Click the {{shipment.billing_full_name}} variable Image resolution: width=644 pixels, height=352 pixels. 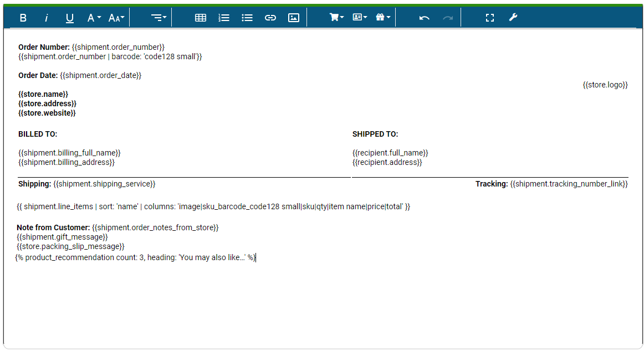point(69,153)
